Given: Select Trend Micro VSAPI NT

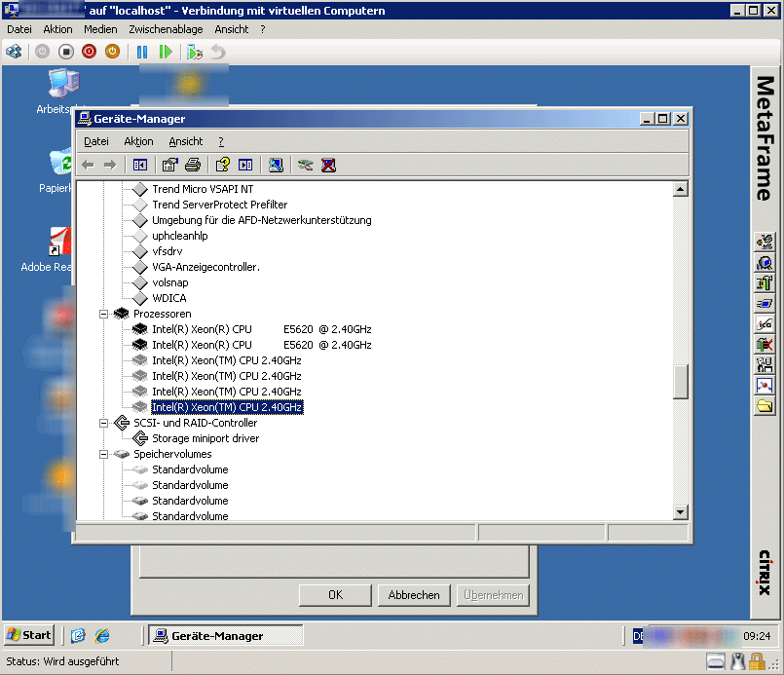Looking at the screenshot, I should coord(203,189).
